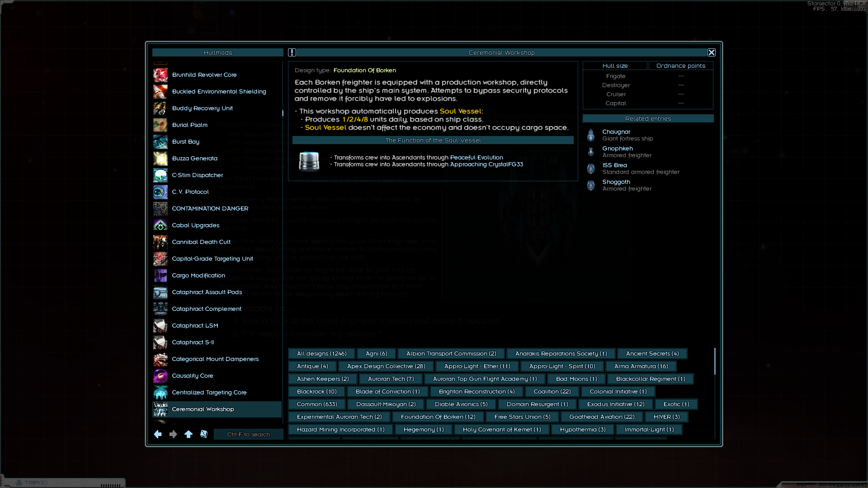Viewport: 868px width, 488px height.
Task: Click the up arrow navigation icon
Action: (189, 434)
